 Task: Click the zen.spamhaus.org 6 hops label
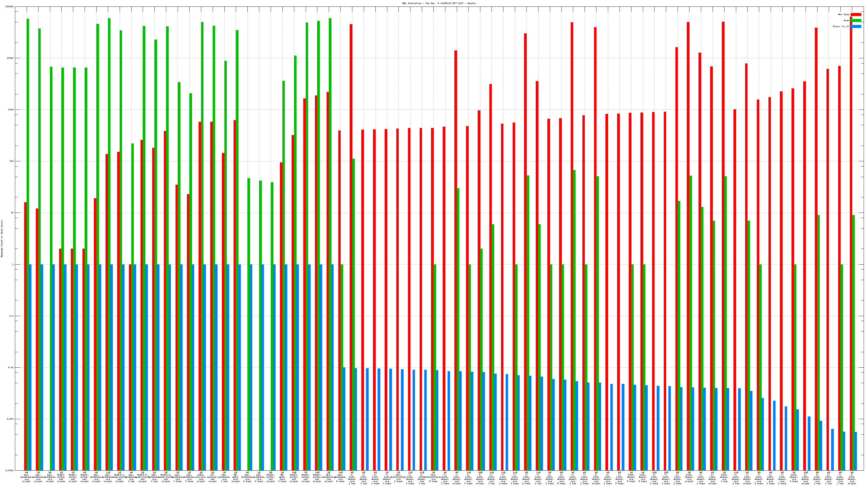click(x=340, y=477)
